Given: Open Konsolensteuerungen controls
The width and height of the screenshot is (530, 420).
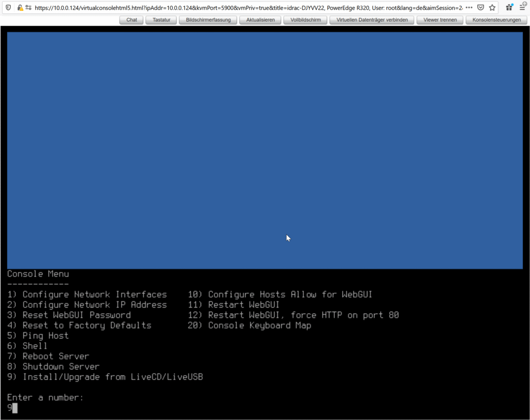Looking at the screenshot, I should (496, 20).
